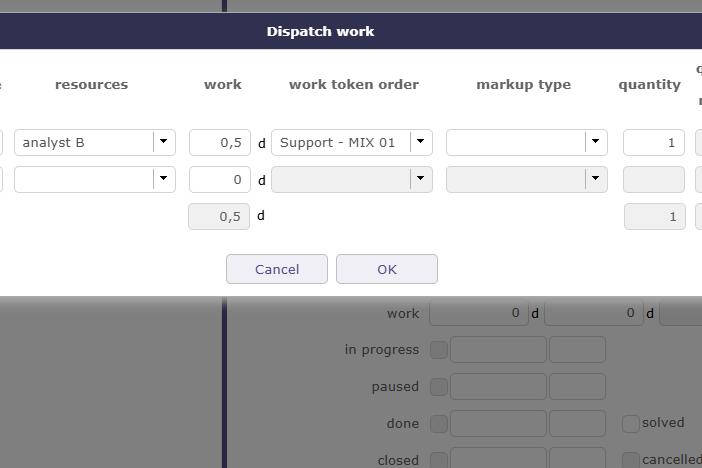
Task: Select the first-row quantity field
Action: point(654,142)
